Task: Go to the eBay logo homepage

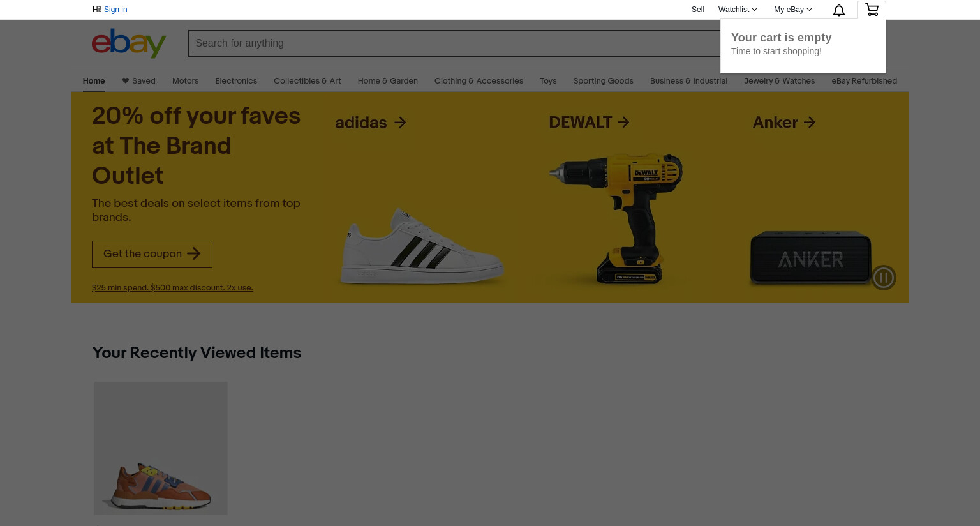Action: (129, 43)
